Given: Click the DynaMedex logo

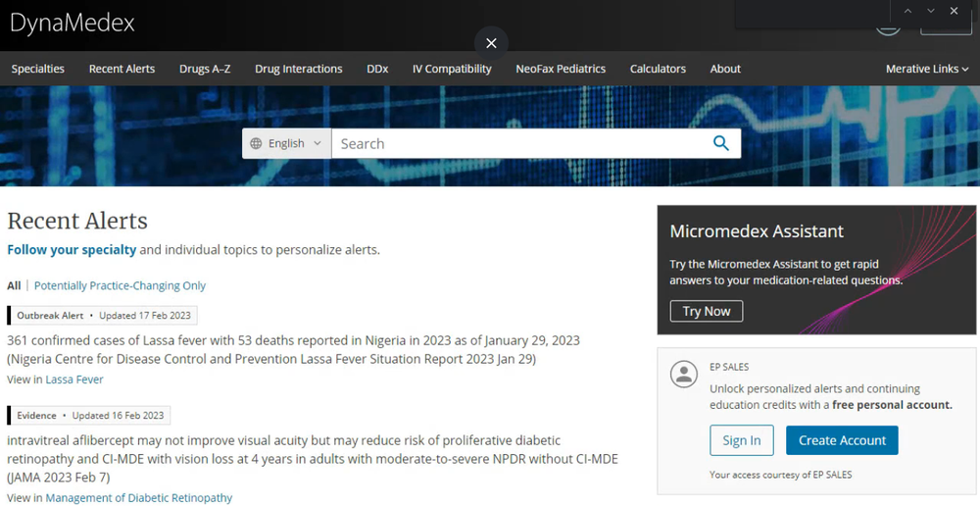Looking at the screenshot, I should click(73, 24).
